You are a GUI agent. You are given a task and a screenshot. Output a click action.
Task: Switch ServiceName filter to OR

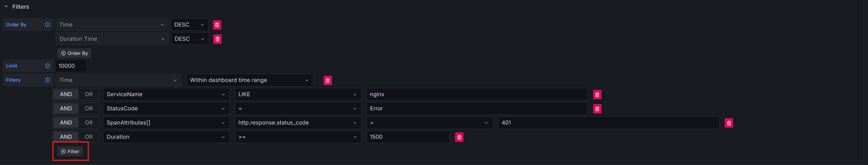(x=89, y=94)
